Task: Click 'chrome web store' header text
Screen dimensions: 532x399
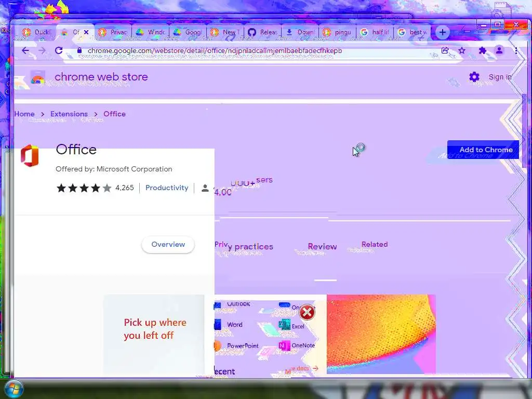Action: pos(101,77)
